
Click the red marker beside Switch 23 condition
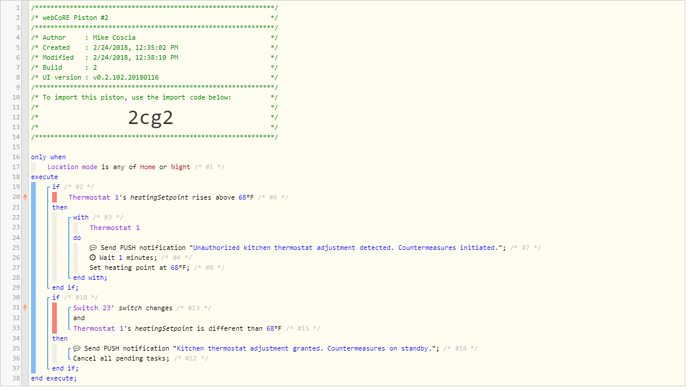tap(55, 318)
